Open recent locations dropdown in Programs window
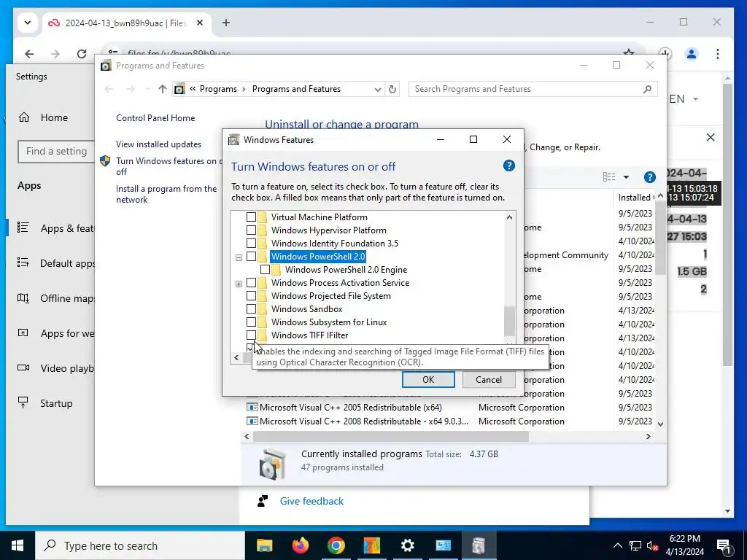This screenshot has width=747, height=560. [147, 89]
